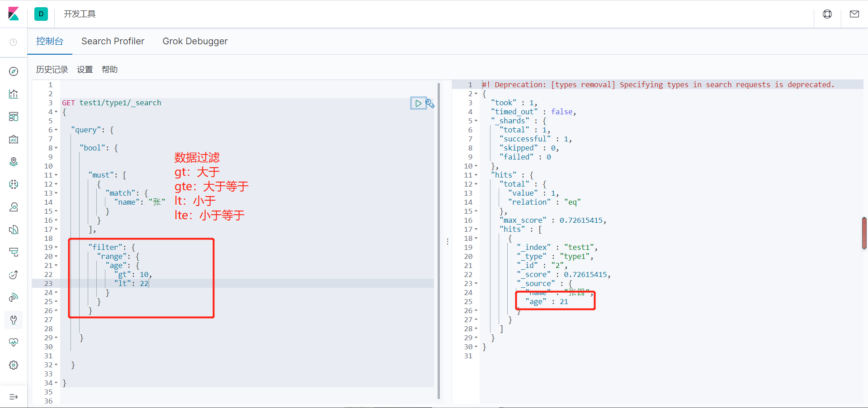Click the 开发工具 breadcrumb

80,14
